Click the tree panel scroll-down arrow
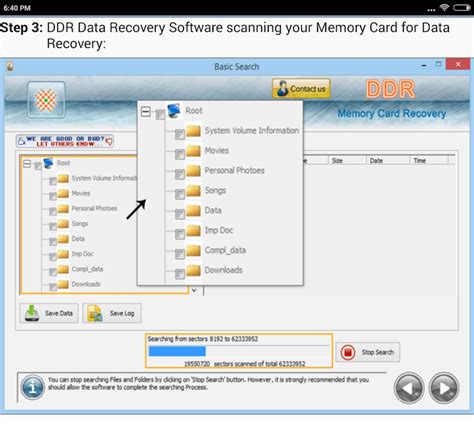Viewport: 474px width, 434px height. (x=194, y=290)
